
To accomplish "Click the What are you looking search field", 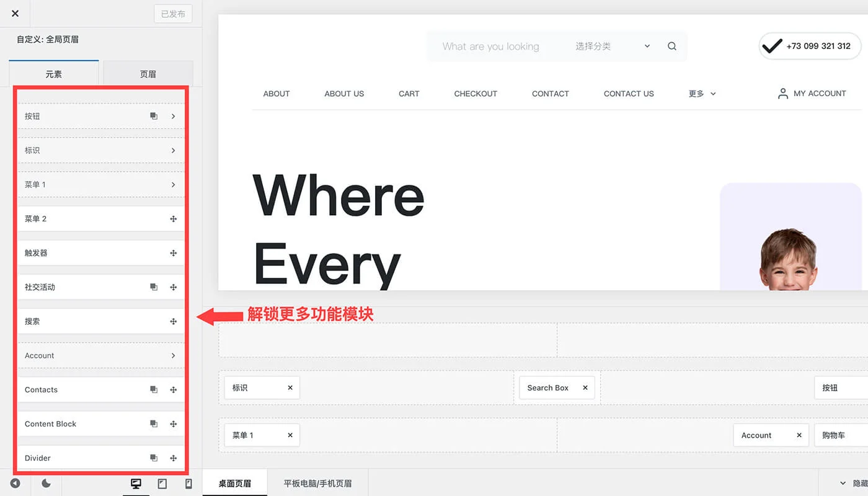I will pos(490,46).
